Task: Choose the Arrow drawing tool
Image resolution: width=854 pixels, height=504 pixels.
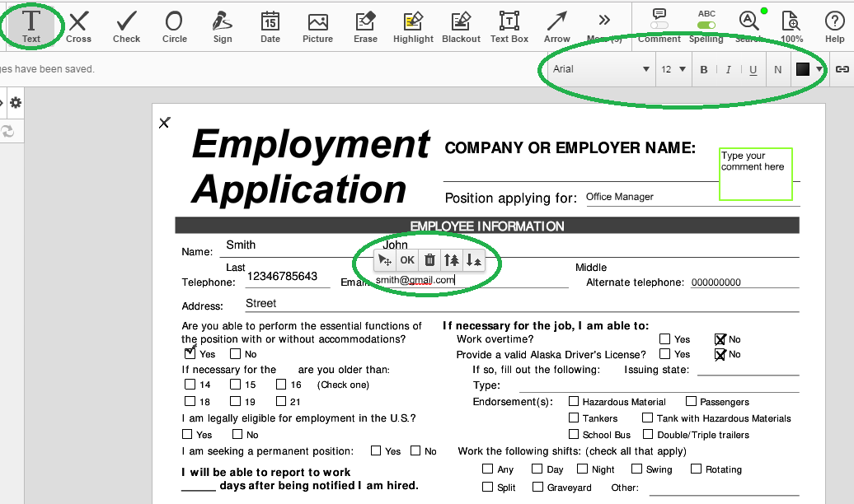Action: coord(556,26)
